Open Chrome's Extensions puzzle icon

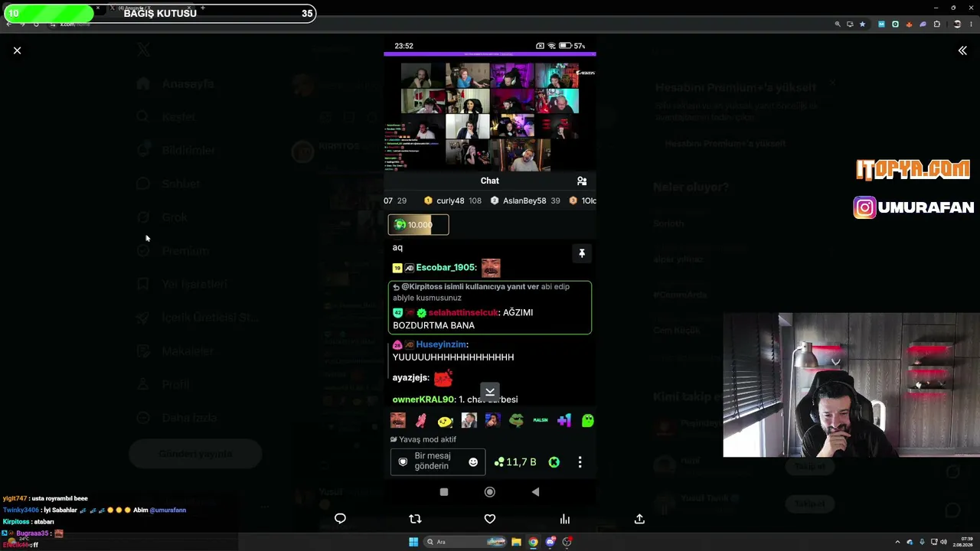pyautogui.click(x=936, y=24)
